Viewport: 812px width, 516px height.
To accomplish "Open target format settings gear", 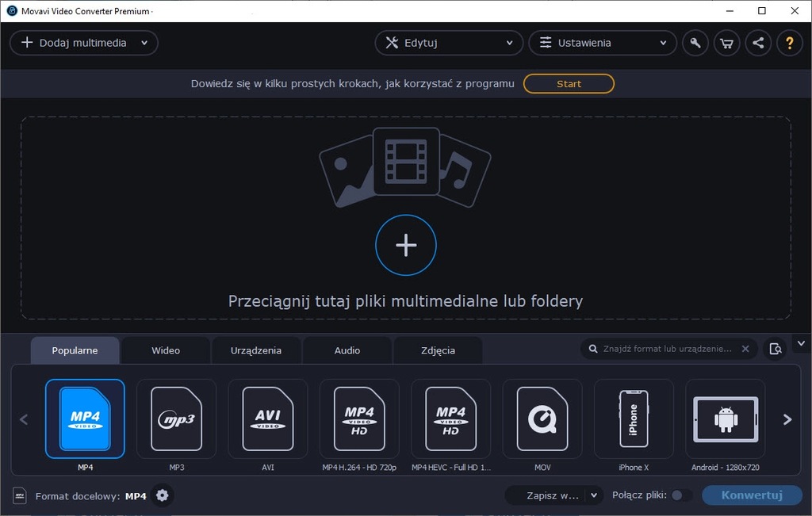I will (x=162, y=495).
